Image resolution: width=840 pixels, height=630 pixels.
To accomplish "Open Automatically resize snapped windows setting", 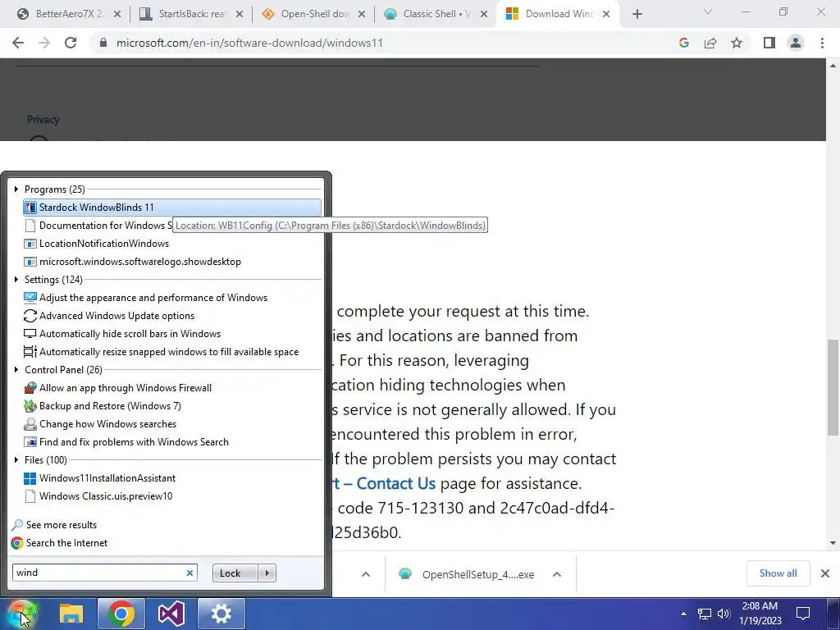I will click(x=172, y=352).
